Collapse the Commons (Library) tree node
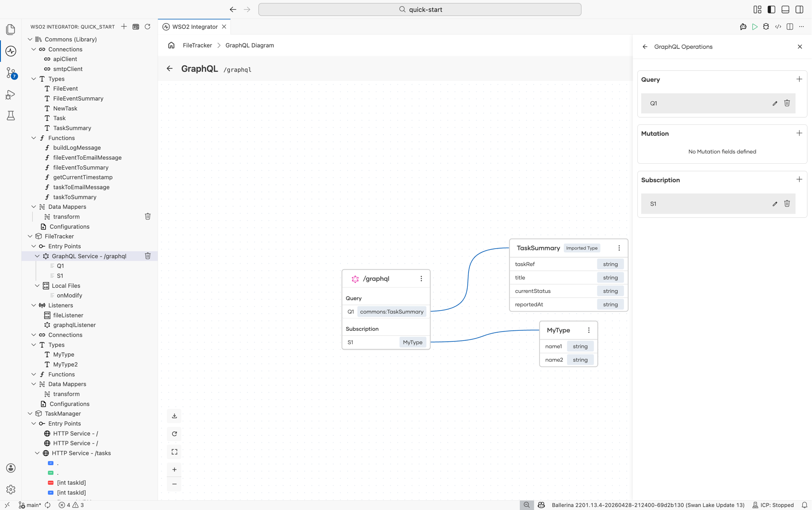 [30, 39]
